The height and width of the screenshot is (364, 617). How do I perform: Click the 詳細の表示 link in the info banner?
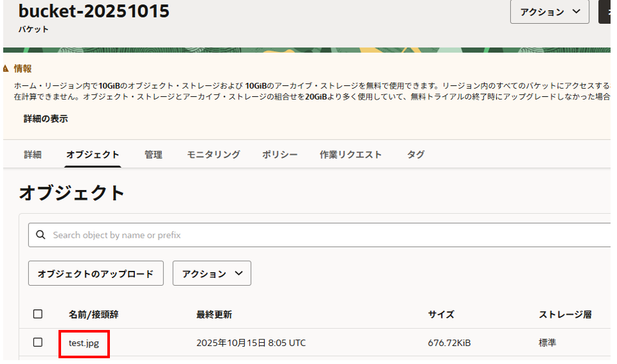pyautogui.click(x=46, y=119)
